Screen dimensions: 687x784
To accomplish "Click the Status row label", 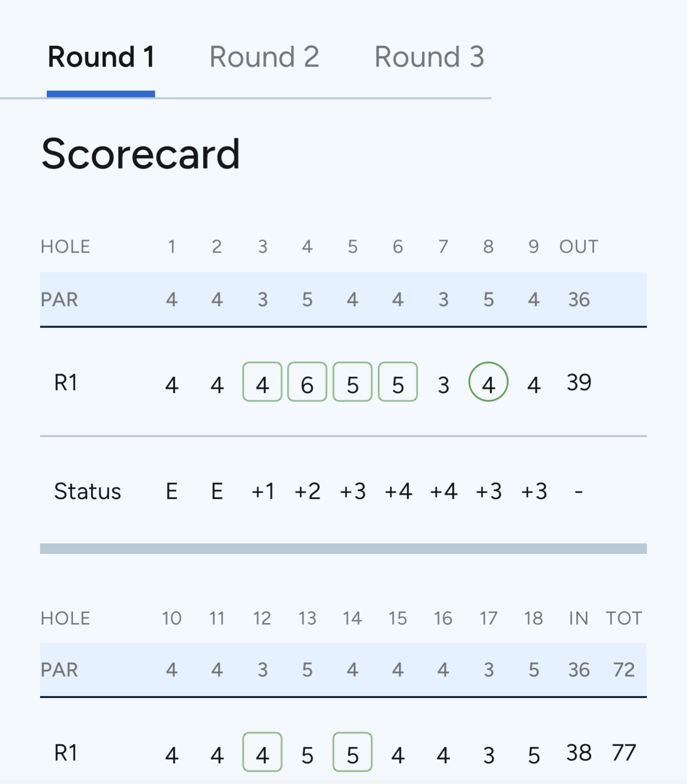I will pyautogui.click(x=87, y=491).
